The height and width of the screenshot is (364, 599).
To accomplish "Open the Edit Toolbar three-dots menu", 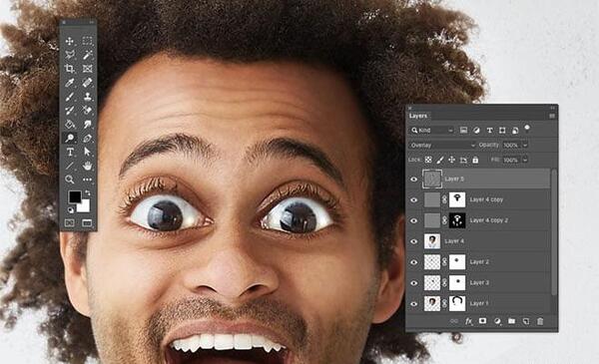I will pyautogui.click(x=87, y=180).
